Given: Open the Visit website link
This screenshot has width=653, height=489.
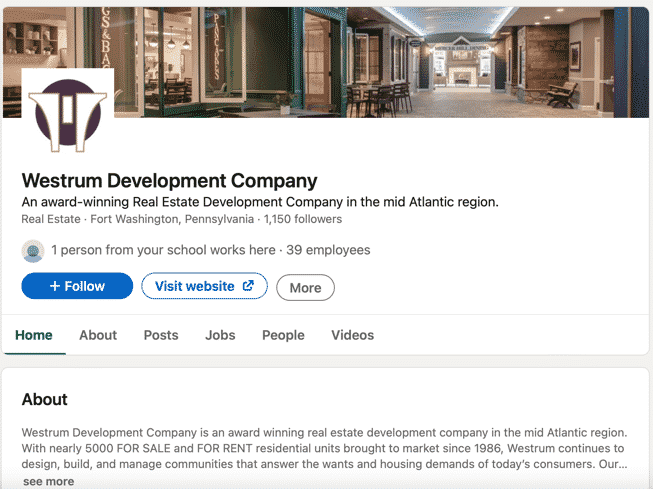Looking at the screenshot, I should (x=204, y=286).
